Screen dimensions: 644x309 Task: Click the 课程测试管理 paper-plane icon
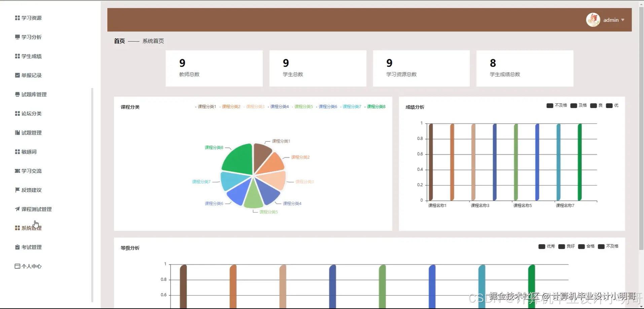[x=17, y=209]
